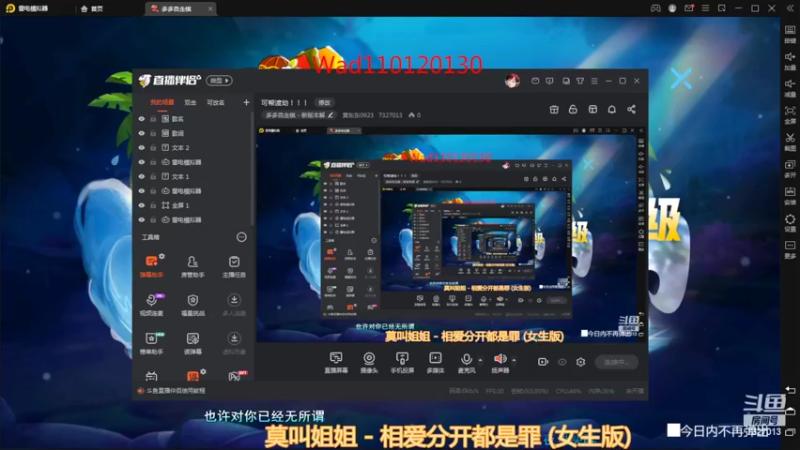Viewport: 800px width, 450px height.
Task: Toggle visibility of the 全屏 1 source
Action: (141, 205)
